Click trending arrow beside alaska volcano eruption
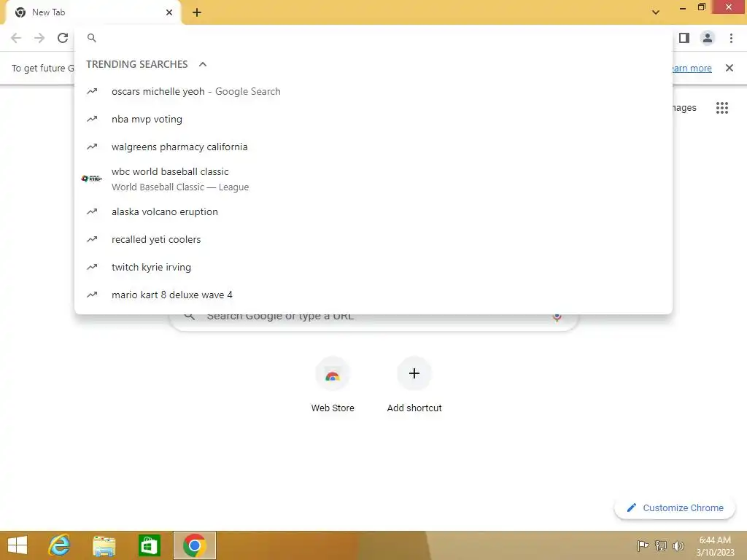 coord(92,212)
